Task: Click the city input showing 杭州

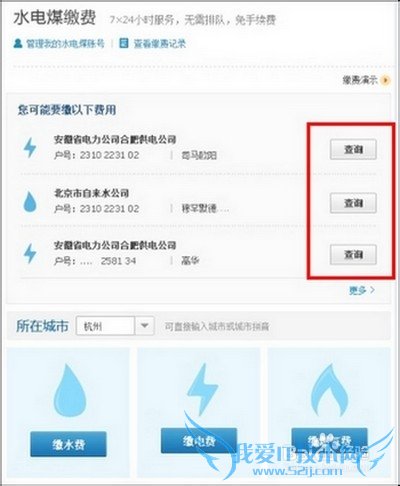Action: point(105,326)
